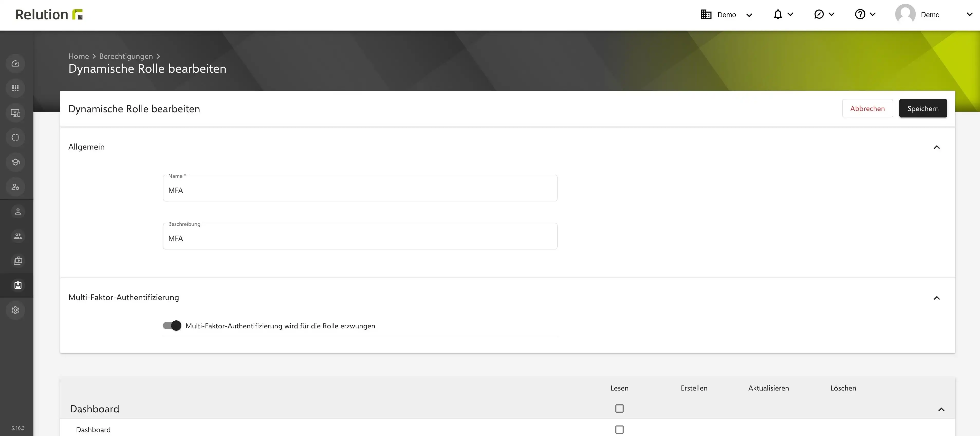Open the single user icon in sidebar
980x436 pixels.
pyautogui.click(x=18, y=211)
